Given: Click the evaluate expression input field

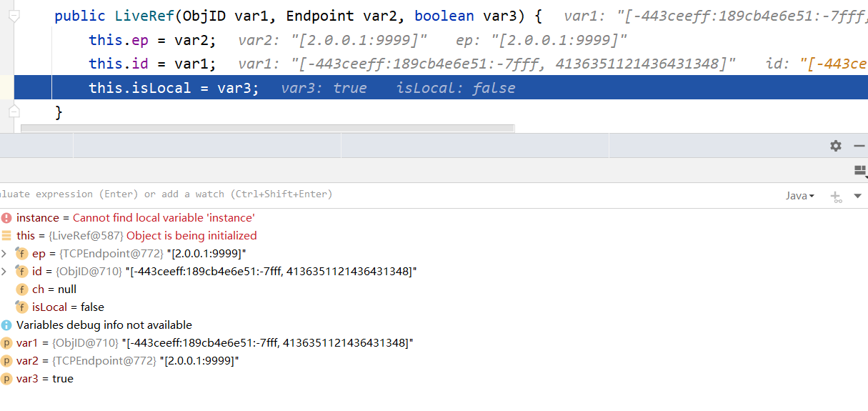Looking at the screenshot, I should click(x=386, y=194).
